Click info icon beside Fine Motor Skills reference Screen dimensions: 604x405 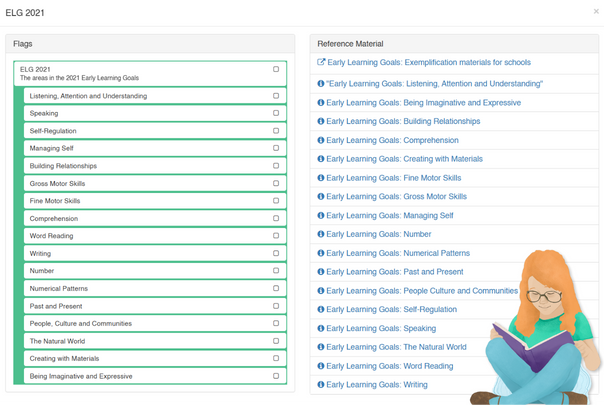[x=321, y=178]
